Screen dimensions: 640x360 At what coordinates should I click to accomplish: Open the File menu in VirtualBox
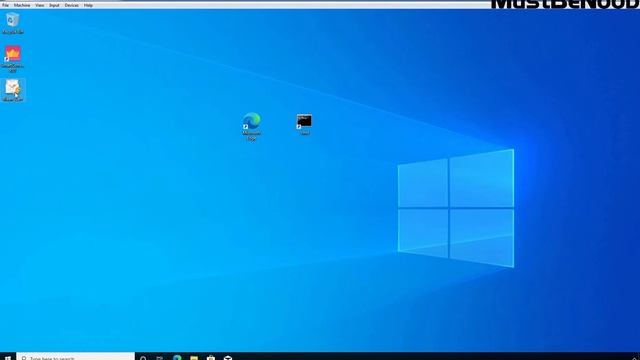tap(5, 5)
